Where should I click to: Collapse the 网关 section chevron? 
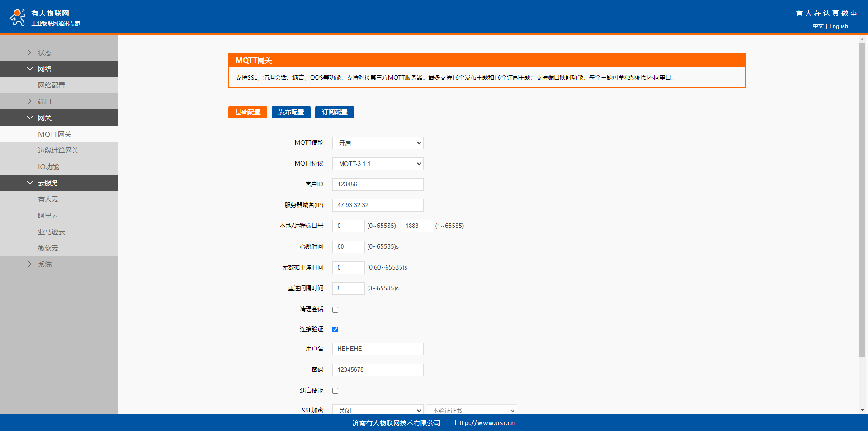point(30,118)
